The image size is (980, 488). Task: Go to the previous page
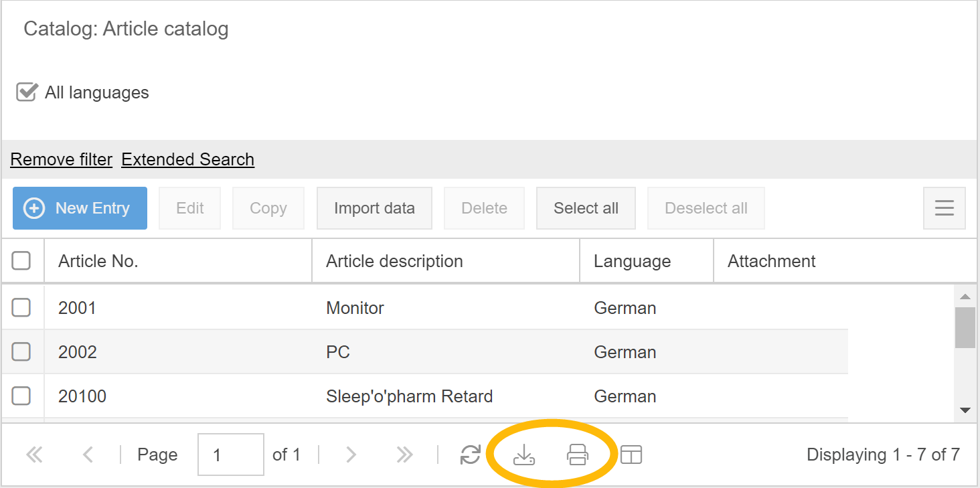point(88,455)
